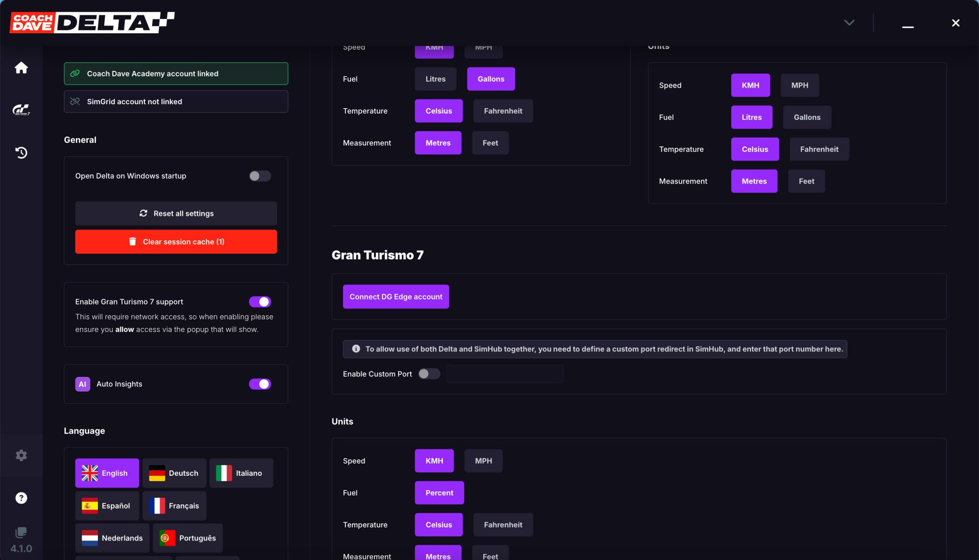The height and width of the screenshot is (560, 979).
Task: Expand the chevron dropdown in title bar
Action: tap(849, 23)
